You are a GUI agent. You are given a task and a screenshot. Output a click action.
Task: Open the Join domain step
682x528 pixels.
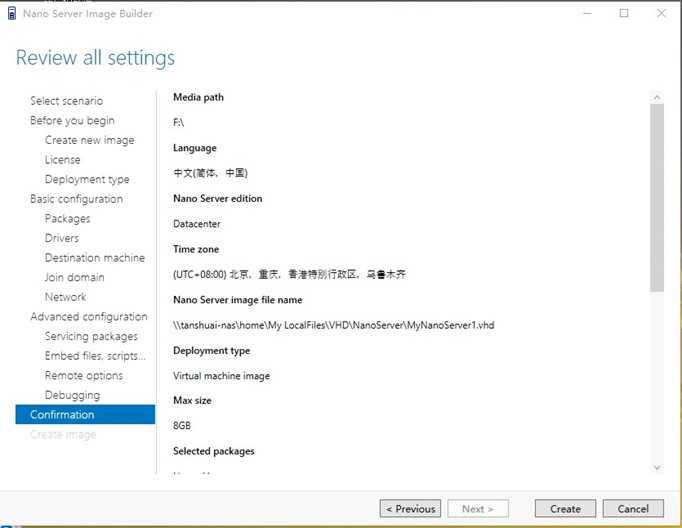[74, 277]
